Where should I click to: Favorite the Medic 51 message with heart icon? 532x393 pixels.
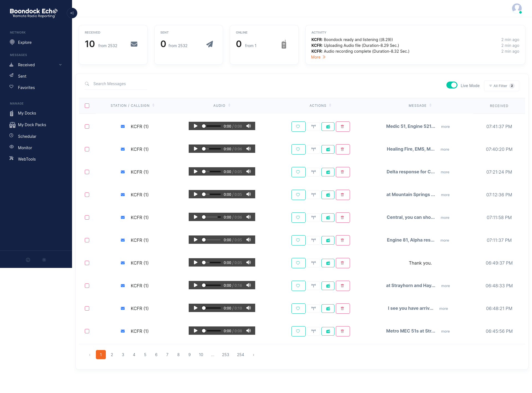pyautogui.click(x=298, y=126)
